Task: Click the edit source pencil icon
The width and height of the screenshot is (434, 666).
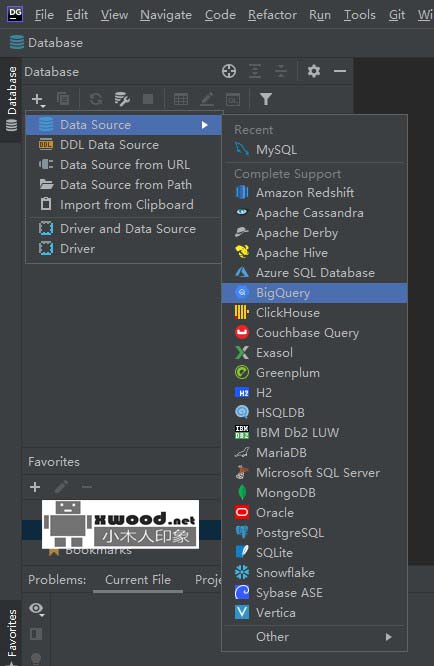Action: [x=207, y=99]
